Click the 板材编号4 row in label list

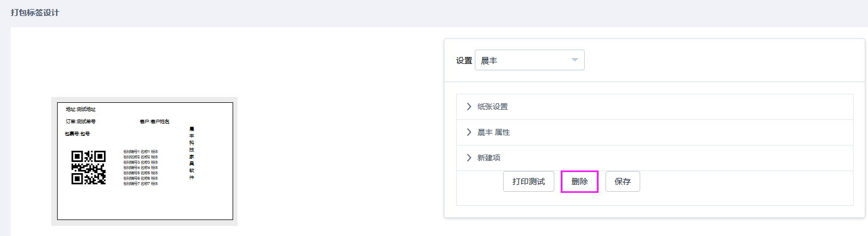pyautogui.click(x=141, y=168)
